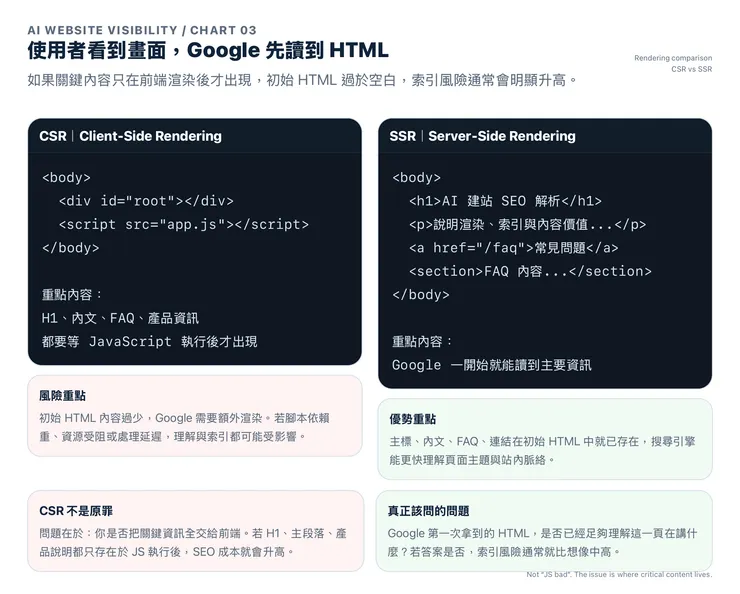Click the closing </body> tag in the SSR panel
The height and width of the screenshot is (594, 740).
coord(420,295)
